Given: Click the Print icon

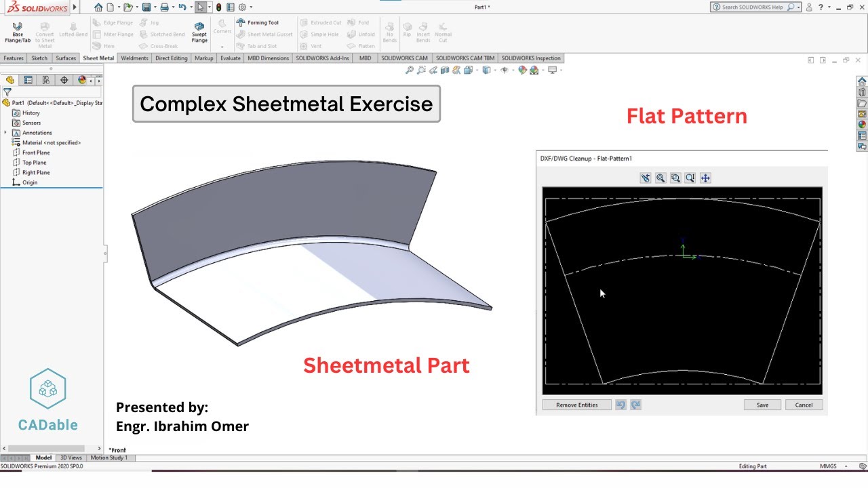Looking at the screenshot, I should (x=164, y=7).
